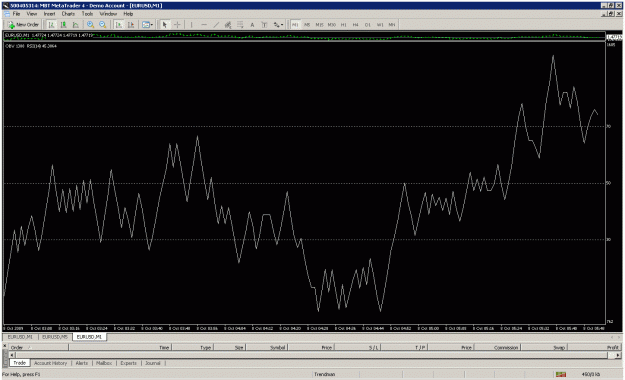Switch chart to line chart type
Viewport: 625px width, 380px height.
coord(75,25)
